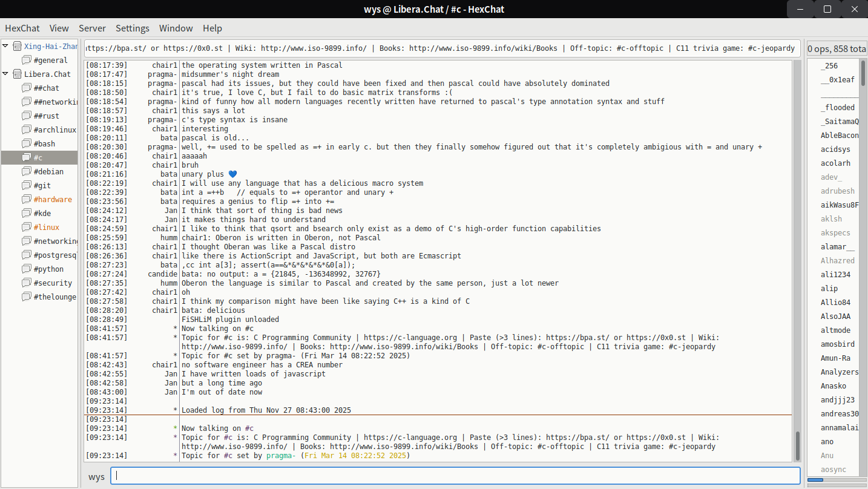Click the Libera.Chat server icon

point(17,74)
